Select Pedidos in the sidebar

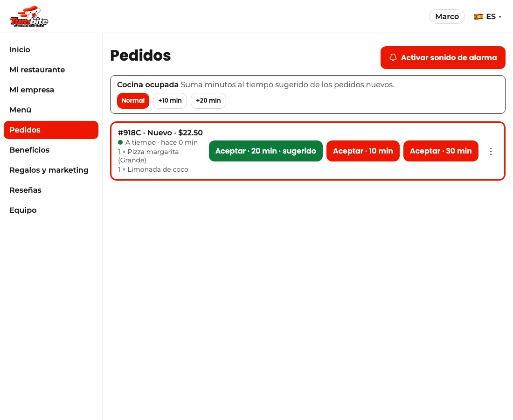pyautogui.click(x=51, y=130)
